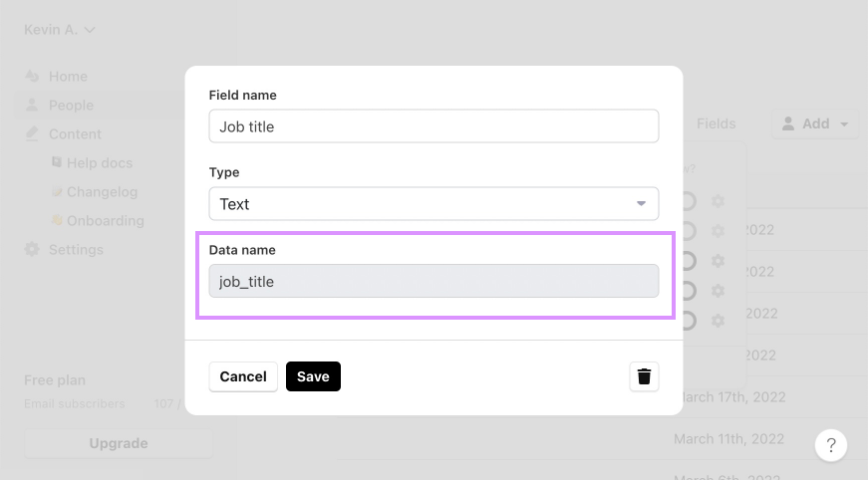
Task: Click the Help docs book icon
Action: [x=58, y=162]
